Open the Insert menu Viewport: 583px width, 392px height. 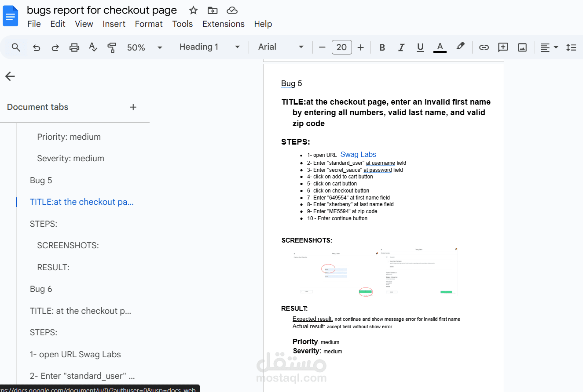point(114,24)
